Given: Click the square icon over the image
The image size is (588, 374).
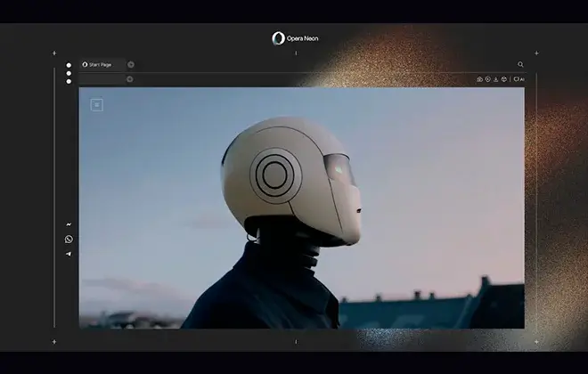Looking at the screenshot, I should coord(96,105).
